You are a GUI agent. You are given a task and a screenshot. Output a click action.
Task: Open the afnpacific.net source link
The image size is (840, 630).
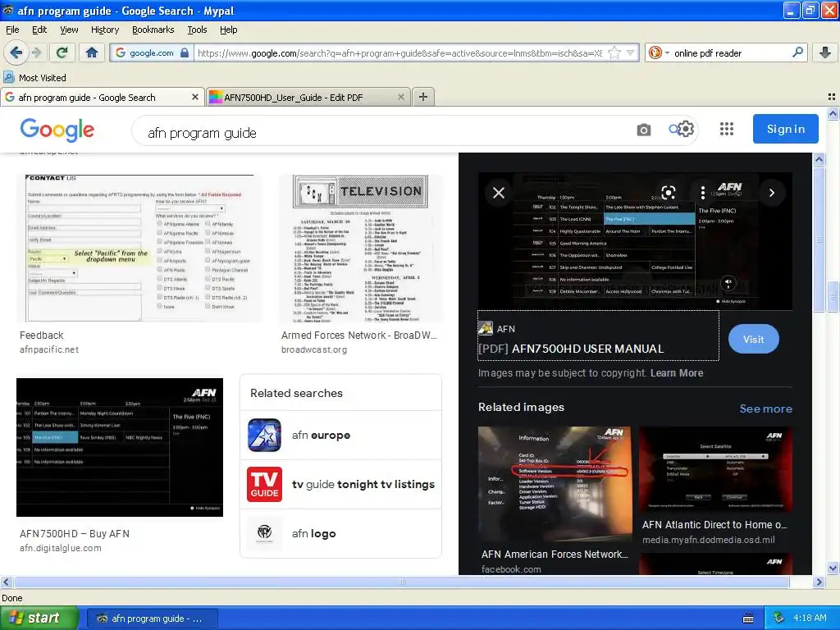[x=49, y=349]
